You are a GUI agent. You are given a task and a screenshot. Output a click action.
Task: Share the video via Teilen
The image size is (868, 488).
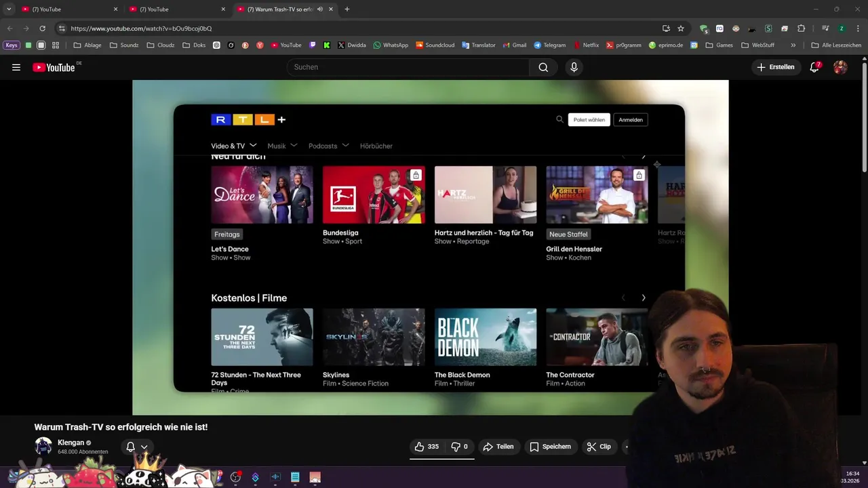click(x=498, y=447)
